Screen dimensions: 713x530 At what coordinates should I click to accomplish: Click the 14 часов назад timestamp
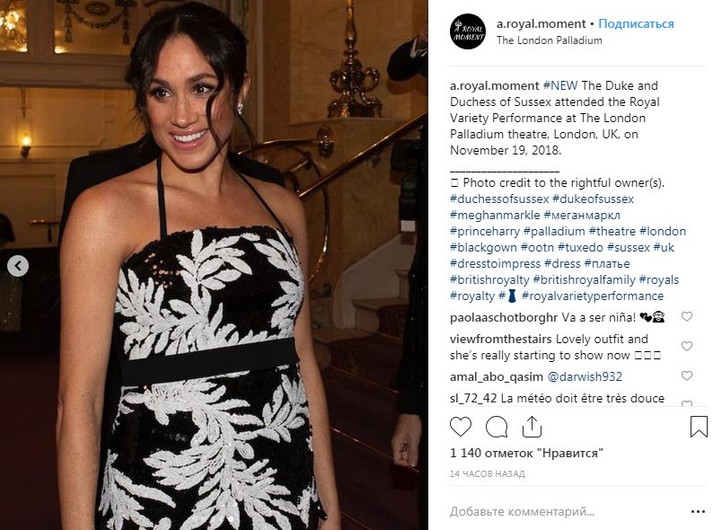pos(487,474)
